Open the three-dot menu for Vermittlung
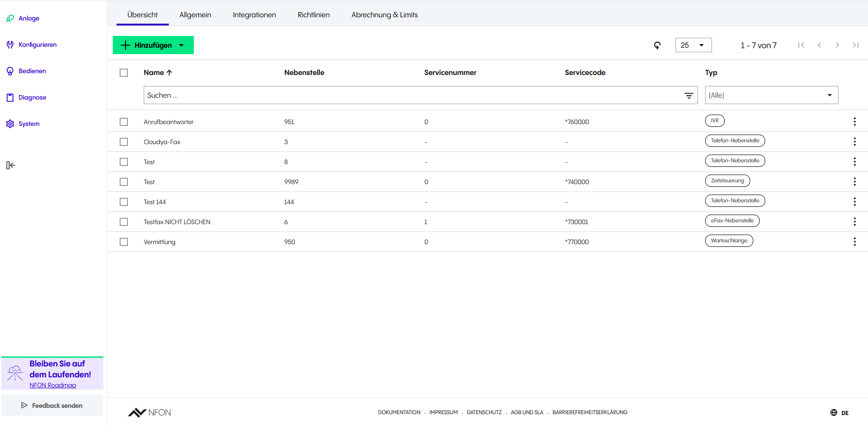The height and width of the screenshot is (426, 868). tap(855, 241)
